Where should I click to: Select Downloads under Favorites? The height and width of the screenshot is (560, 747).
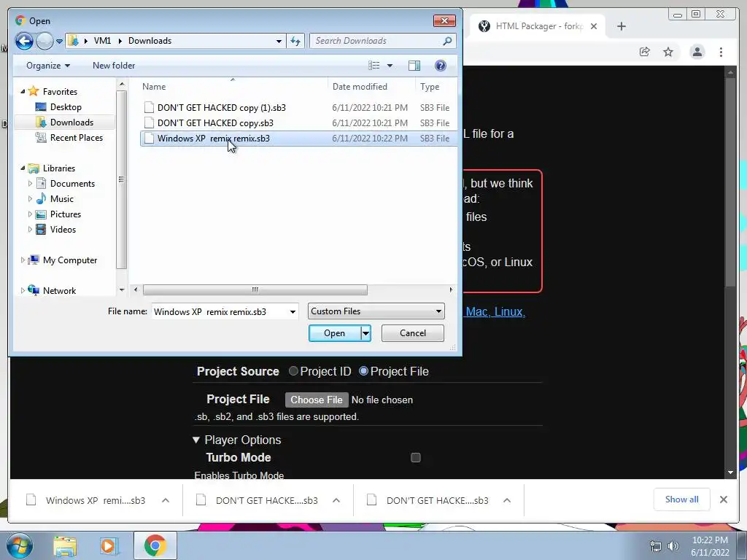[71, 122]
